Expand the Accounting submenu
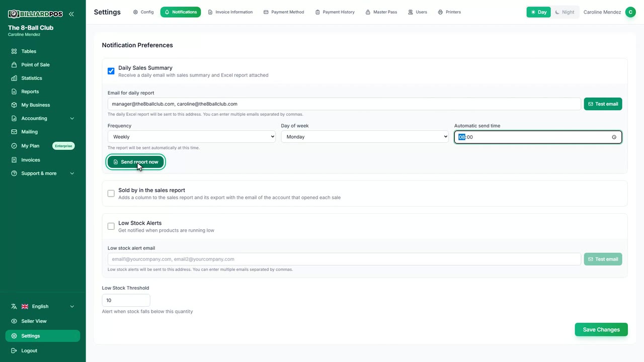644x362 pixels. [43, 119]
